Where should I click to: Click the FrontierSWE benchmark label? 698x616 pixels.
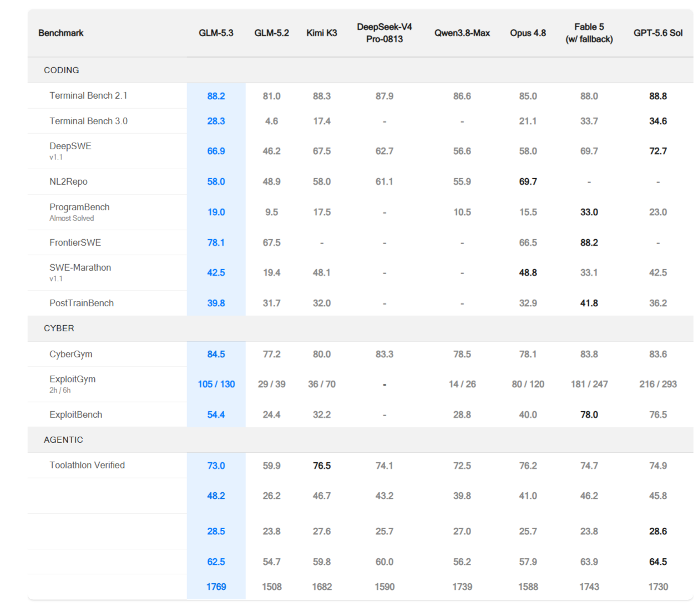(75, 243)
